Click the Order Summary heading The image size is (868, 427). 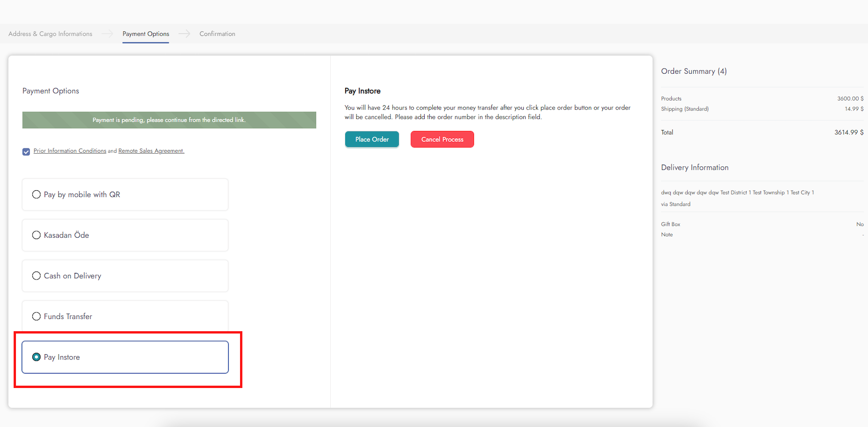coord(693,71)
